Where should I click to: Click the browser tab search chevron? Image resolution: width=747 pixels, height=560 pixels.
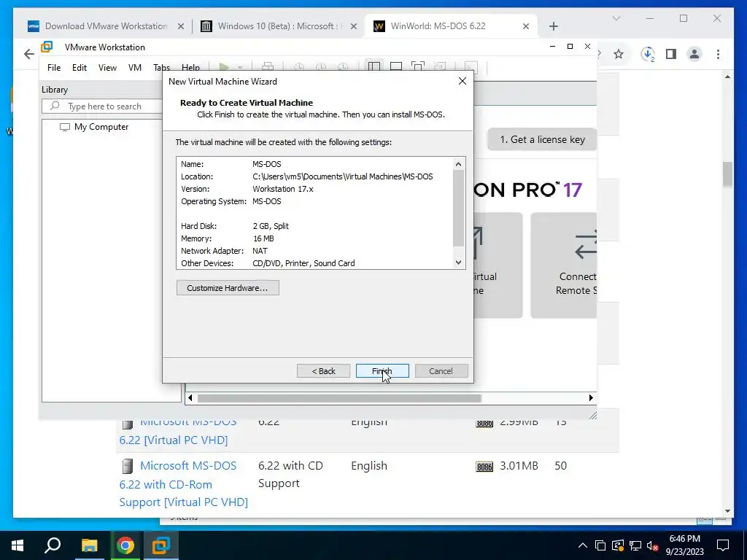coord(616,18)
